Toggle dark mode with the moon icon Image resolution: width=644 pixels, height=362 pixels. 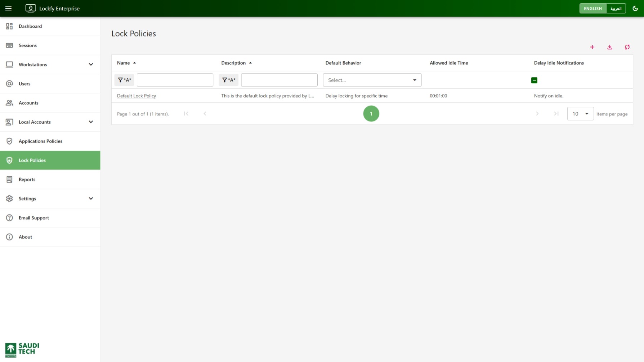coord(635,8)
